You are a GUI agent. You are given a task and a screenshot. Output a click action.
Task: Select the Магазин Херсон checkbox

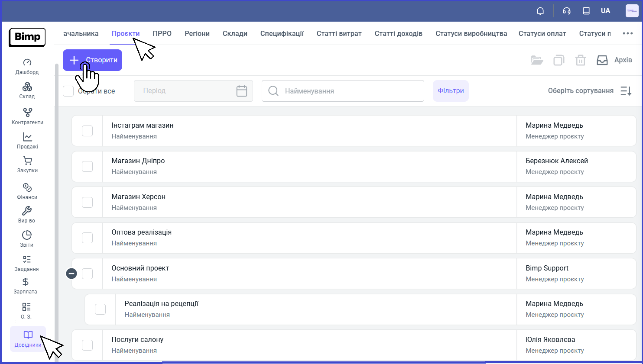coord(88,202)
